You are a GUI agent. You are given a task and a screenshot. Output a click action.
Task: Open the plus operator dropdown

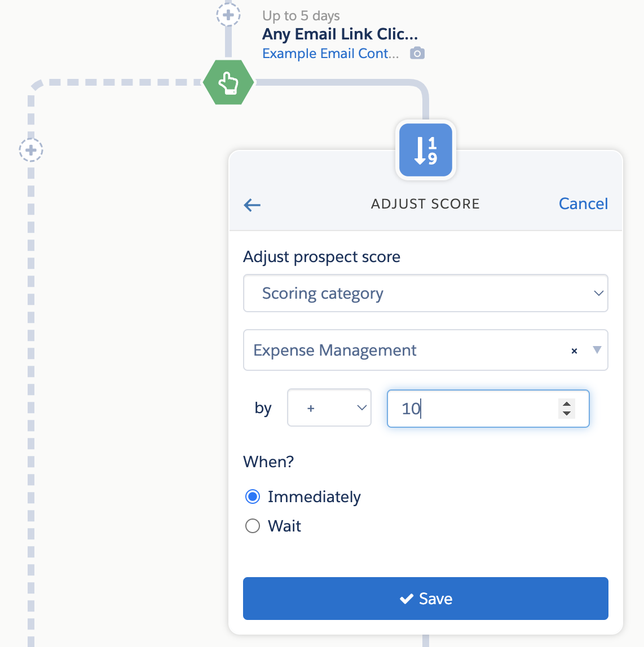pos(329,408)
